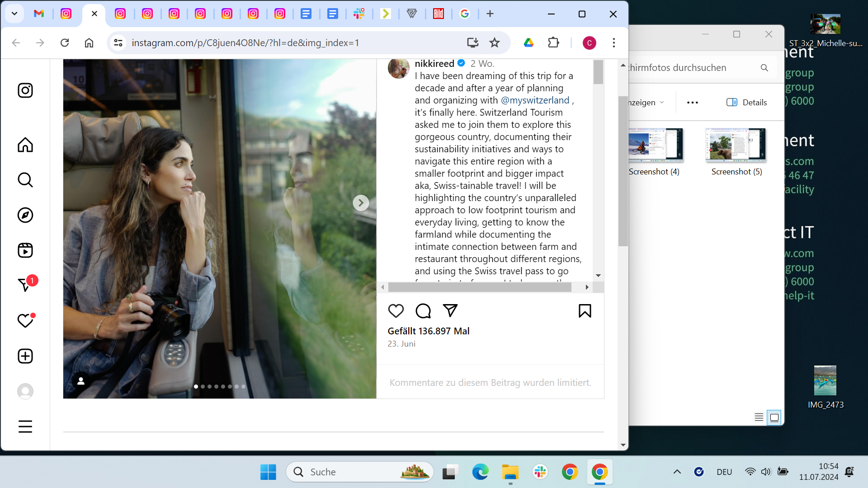Open the comment bubble icon
The height and width of the screenshot is (488, 868).
pos(423,311)
